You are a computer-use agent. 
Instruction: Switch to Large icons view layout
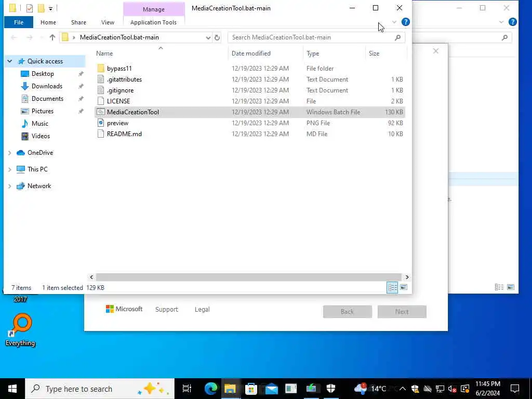[x=403, y=287]
